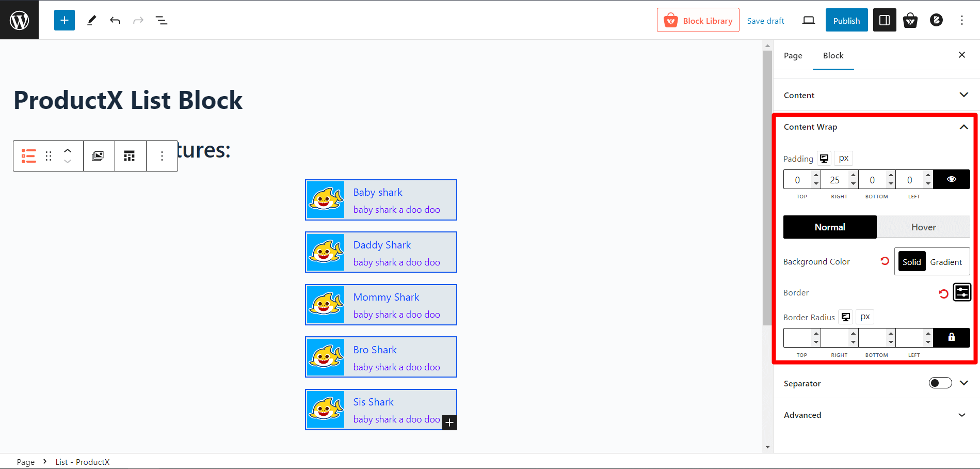Move the block down
This screenshot has height=469, width=980.
coord(68,162)
